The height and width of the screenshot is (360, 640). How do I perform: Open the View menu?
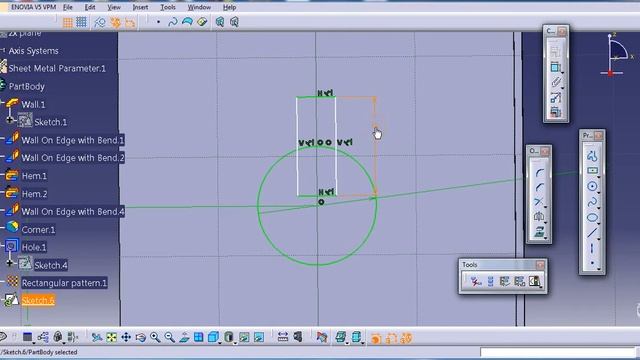114,7
